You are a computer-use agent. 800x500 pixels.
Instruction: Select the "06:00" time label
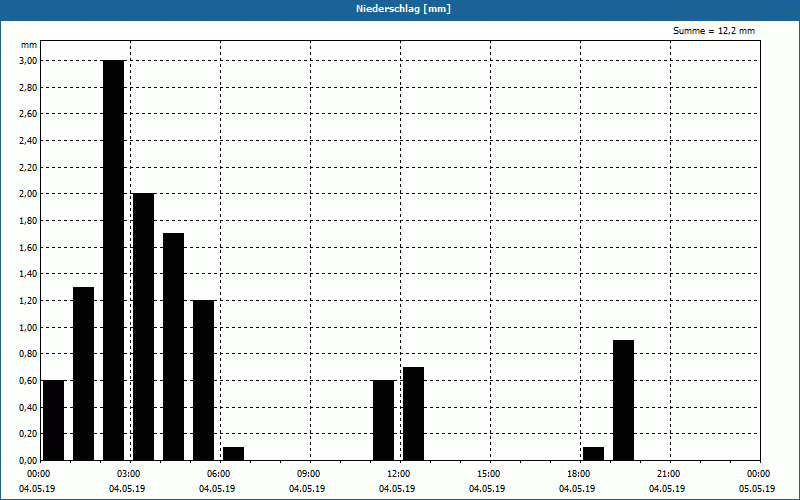pos(218,474)
